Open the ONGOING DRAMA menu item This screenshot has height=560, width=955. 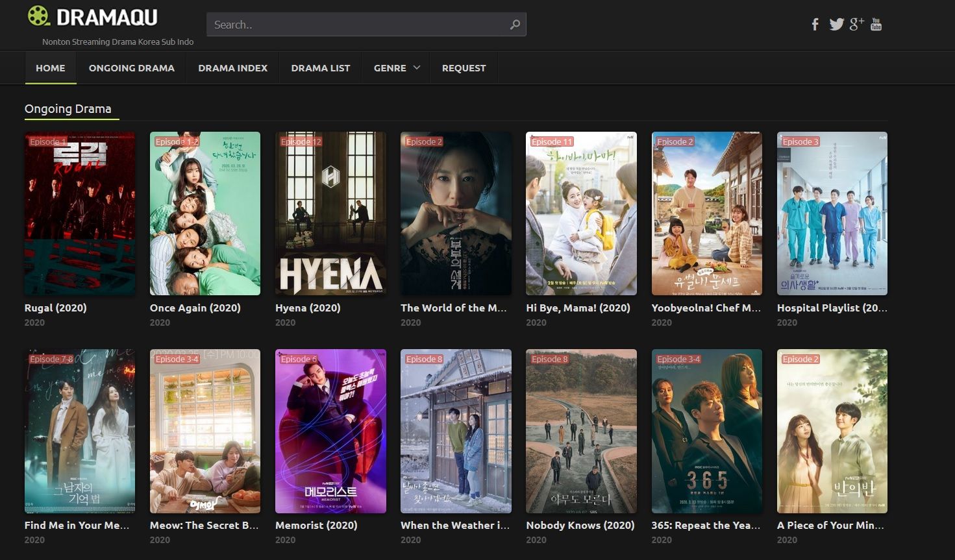coord(132,68)
